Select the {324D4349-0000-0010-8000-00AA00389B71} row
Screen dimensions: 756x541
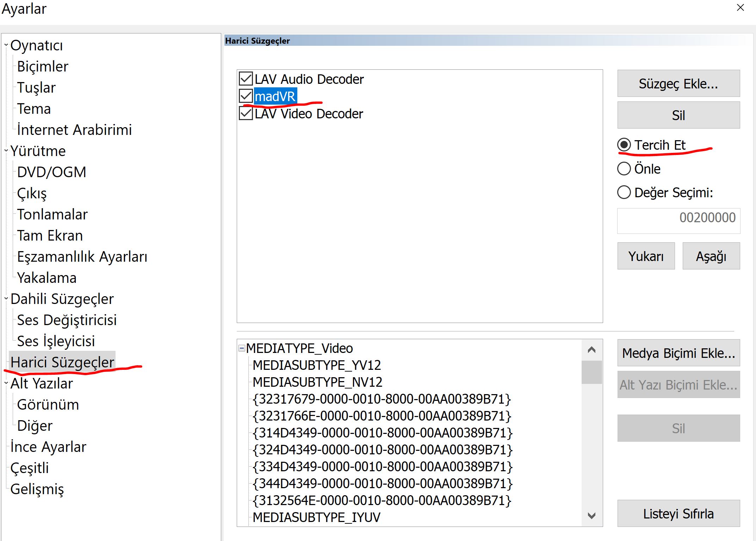click(x=383, y=449)
